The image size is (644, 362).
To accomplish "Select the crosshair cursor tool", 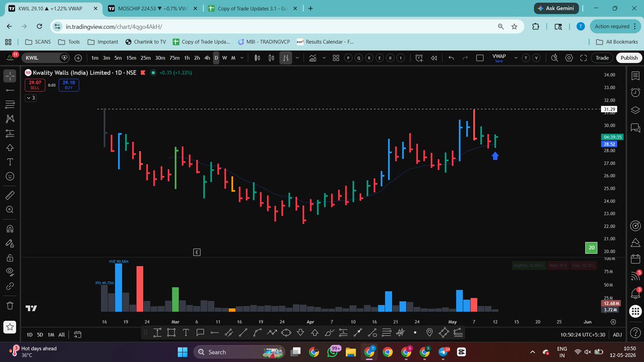I will coord(10,77).
